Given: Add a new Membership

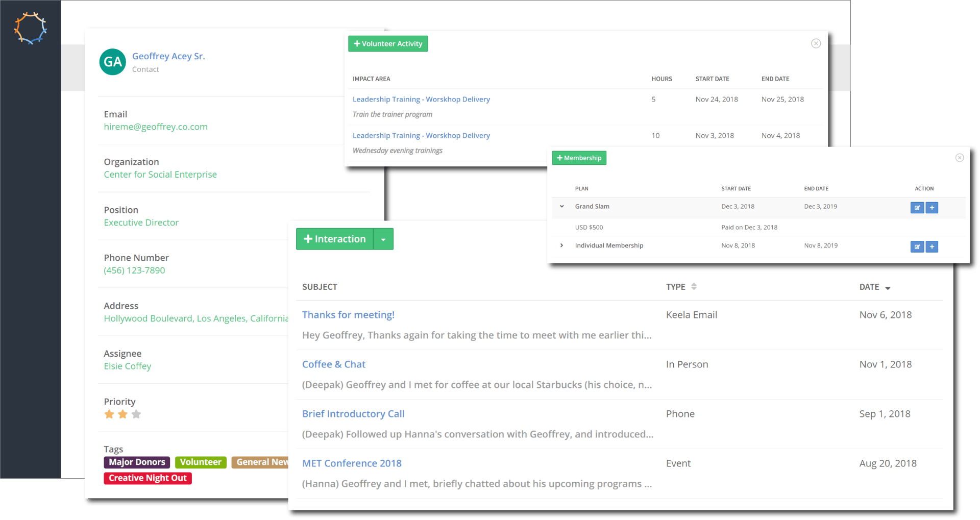Looking at the screenshot, I should coord(579,158).
